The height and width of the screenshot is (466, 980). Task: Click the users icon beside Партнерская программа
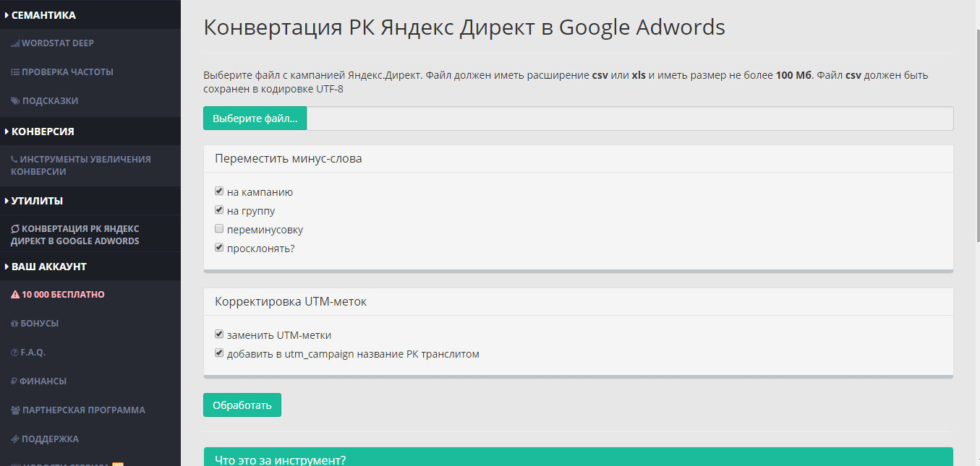[x=15, y=410]
